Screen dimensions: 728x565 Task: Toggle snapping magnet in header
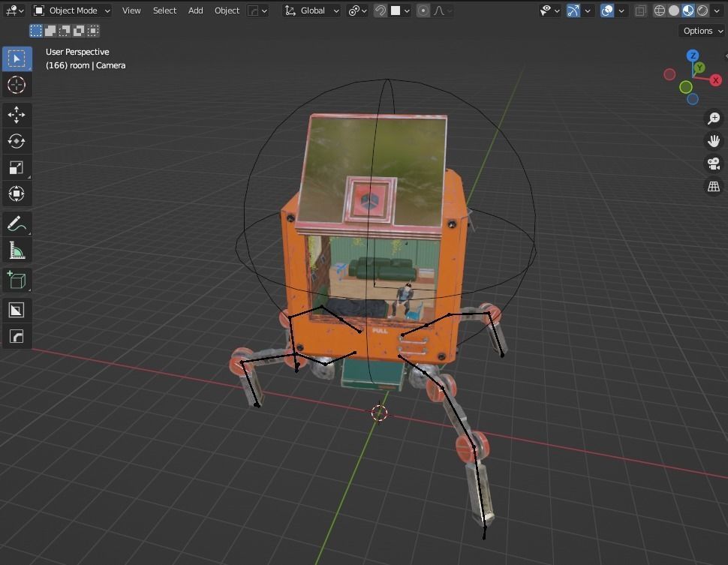coord(381,11)
